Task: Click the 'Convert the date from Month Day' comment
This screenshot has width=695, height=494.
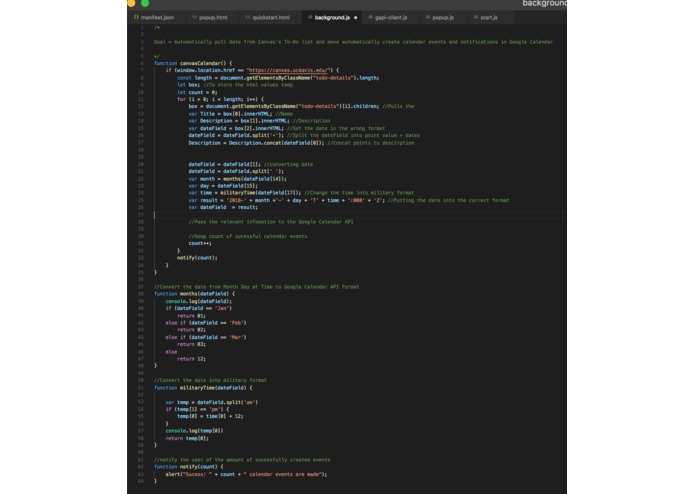Action: coord(257,287)
